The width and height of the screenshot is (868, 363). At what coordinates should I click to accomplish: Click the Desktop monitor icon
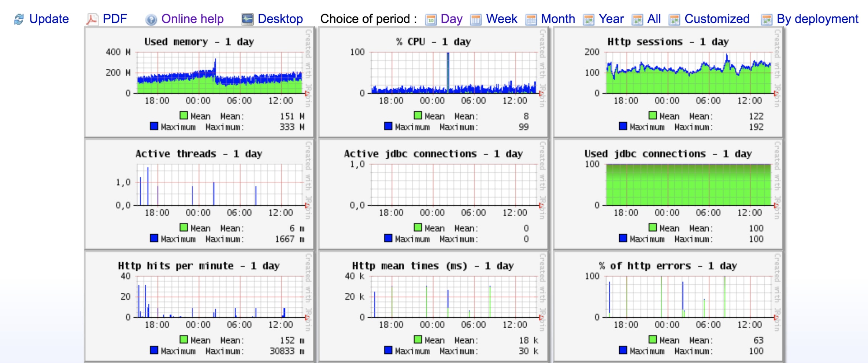point(247,19)
